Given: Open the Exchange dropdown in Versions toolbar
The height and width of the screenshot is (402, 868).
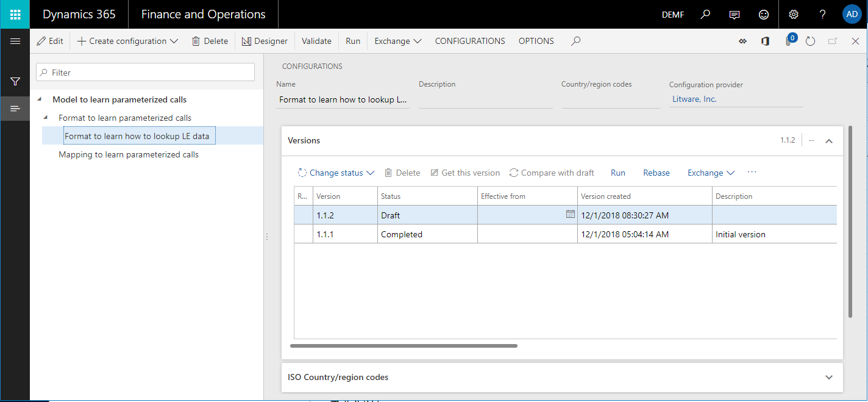Looking at the screenshot, I should (711, 173).
